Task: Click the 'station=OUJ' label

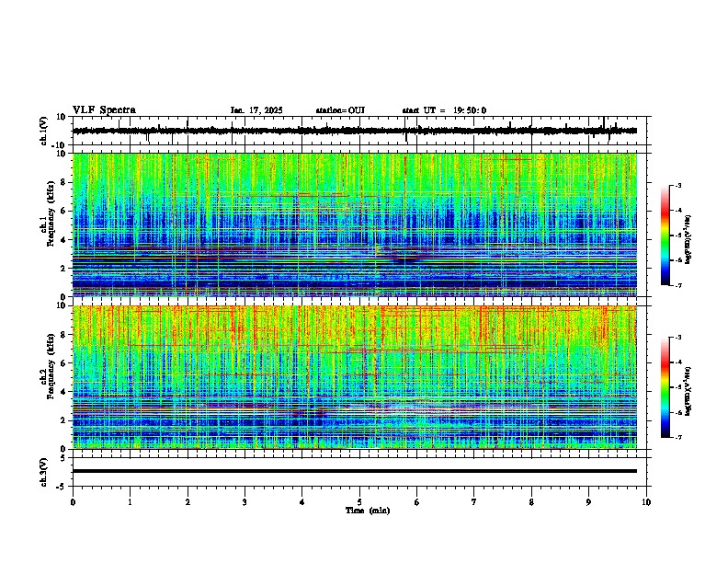Action: click(340, 110)
